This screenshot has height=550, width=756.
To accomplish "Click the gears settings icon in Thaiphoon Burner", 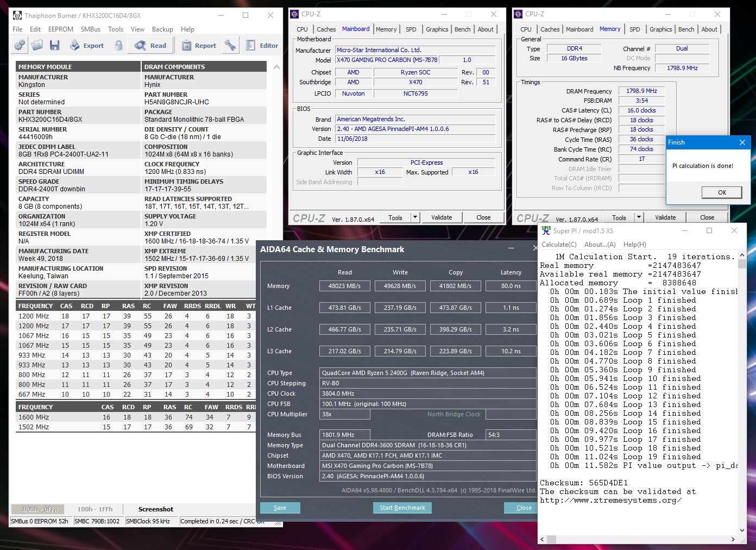I will (x=20, y=46).
